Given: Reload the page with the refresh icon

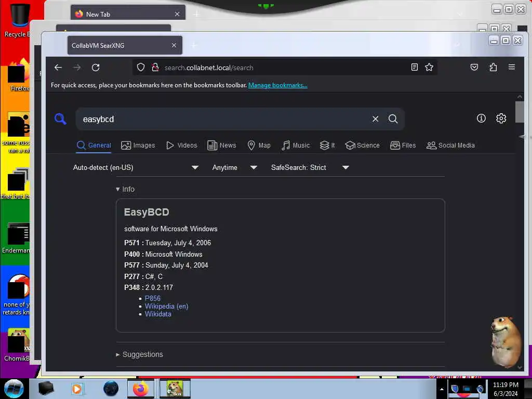Looking at the screenshot, I should 96,68.
